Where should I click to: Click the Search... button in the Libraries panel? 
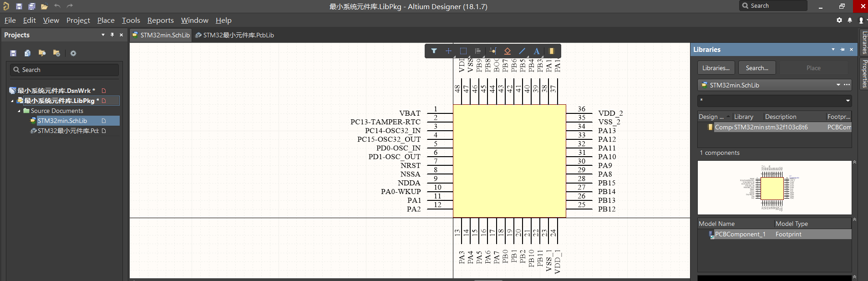(x=757, y=68)
